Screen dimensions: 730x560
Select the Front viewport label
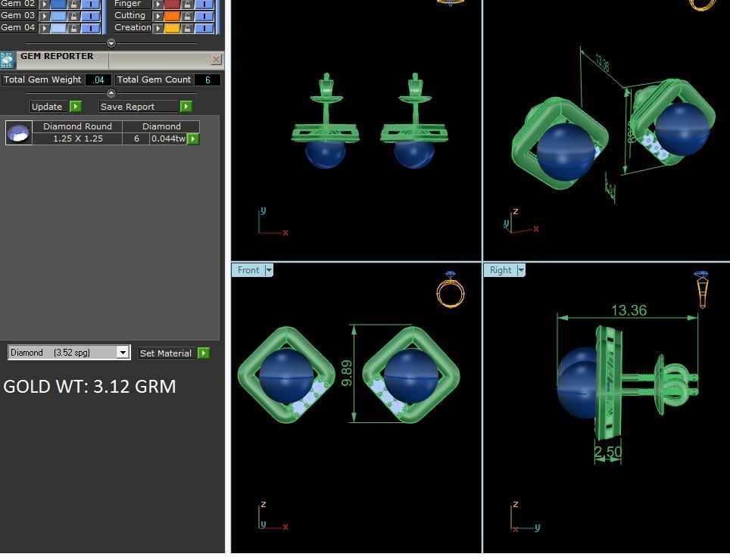248,270
